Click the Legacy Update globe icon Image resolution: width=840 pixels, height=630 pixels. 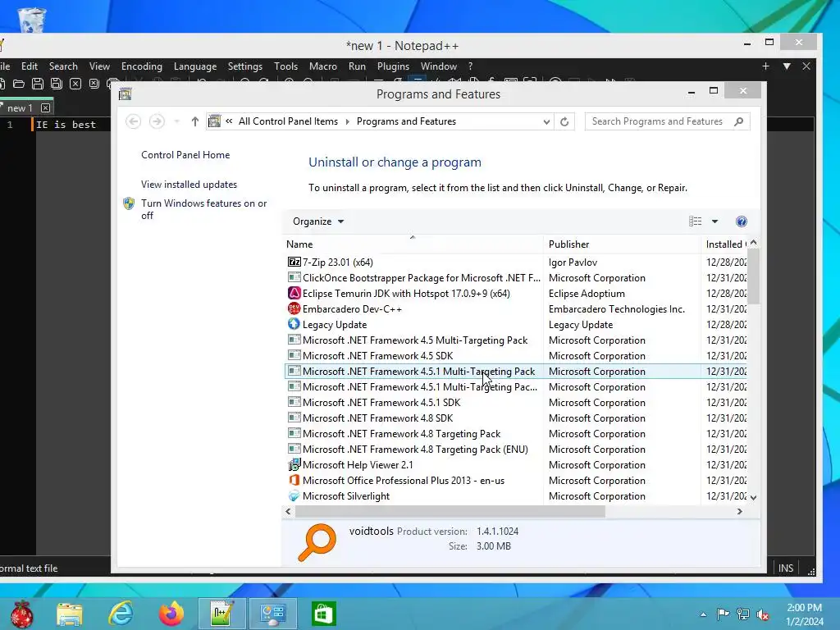pos(294,324)
